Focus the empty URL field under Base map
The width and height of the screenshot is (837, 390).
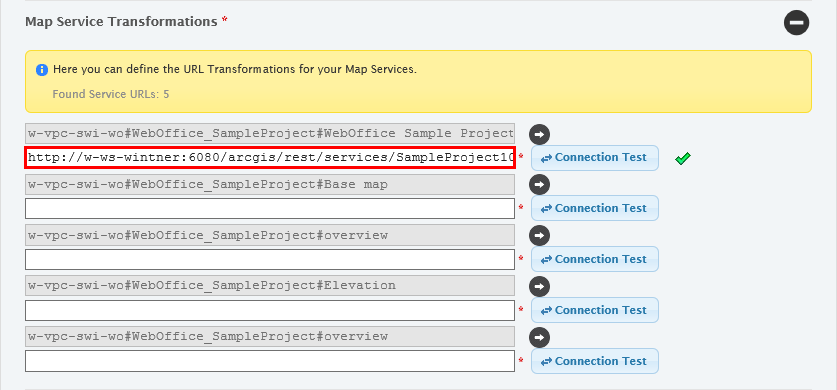(x=270, y=209)
